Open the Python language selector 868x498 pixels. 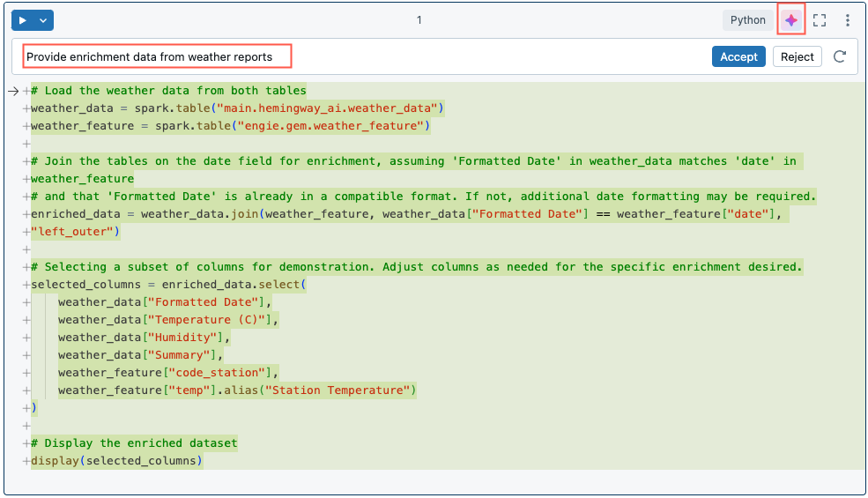pyautogui.click(x=747, y=20)
